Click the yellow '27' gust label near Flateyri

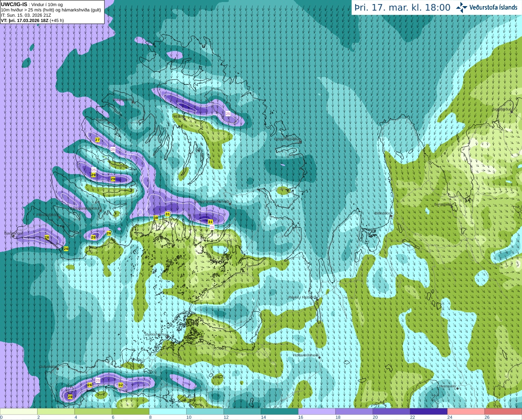97,140
